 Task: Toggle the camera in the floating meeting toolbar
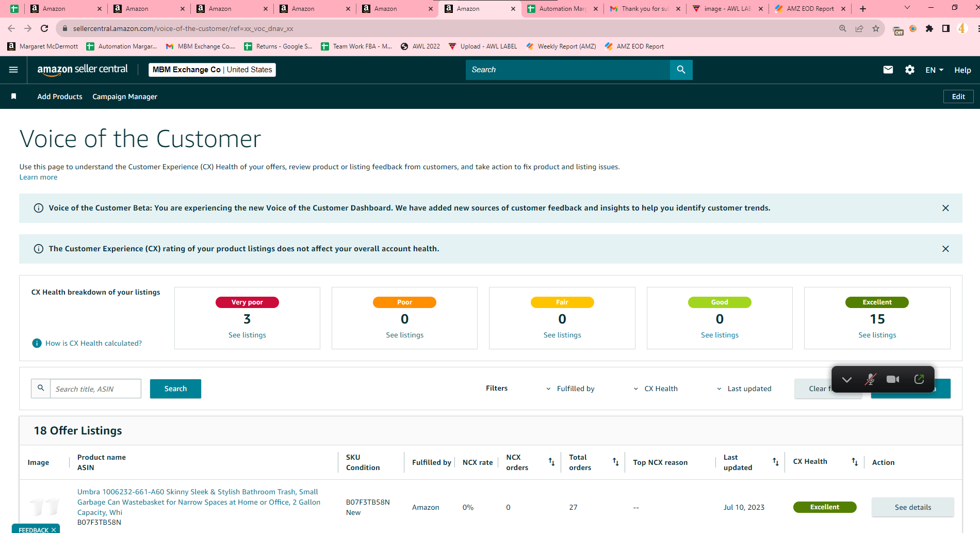click(x=893, y=379)
